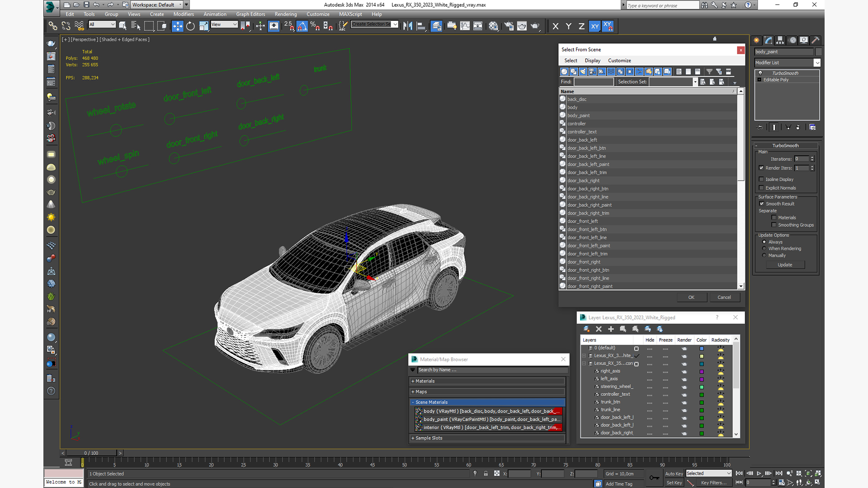
Task: Open the Mirror tool in main toolbar
Action: pos(408,26)
